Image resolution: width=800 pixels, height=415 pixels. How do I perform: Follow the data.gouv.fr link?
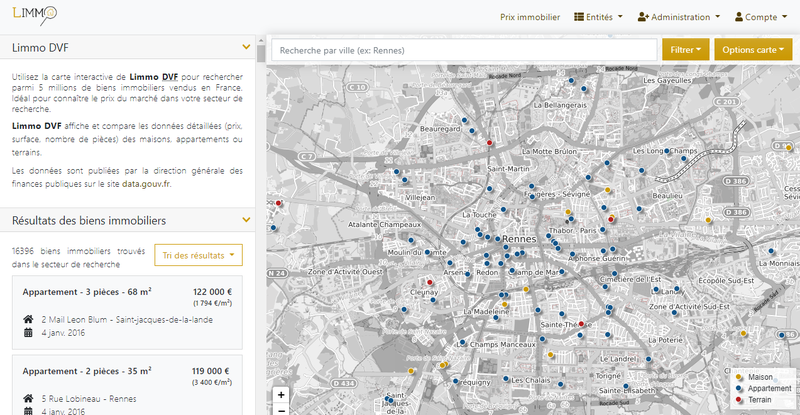tap(146, 184)
